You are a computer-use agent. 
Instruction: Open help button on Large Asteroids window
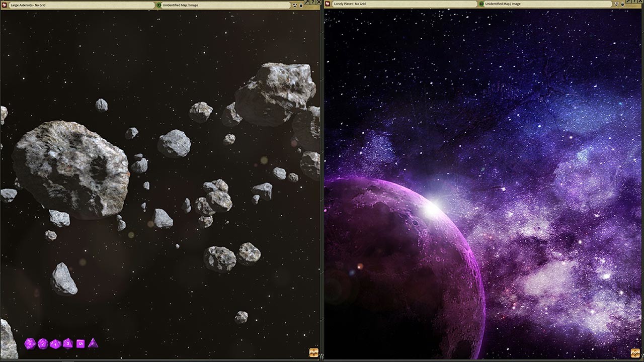click(x=312, y=2)
